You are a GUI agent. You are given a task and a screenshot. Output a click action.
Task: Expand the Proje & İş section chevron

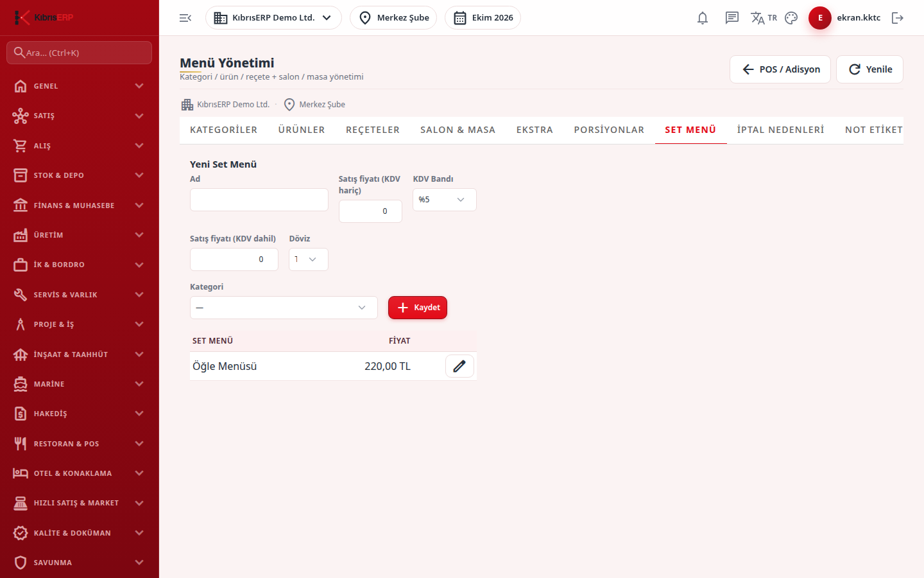point(139,324)
